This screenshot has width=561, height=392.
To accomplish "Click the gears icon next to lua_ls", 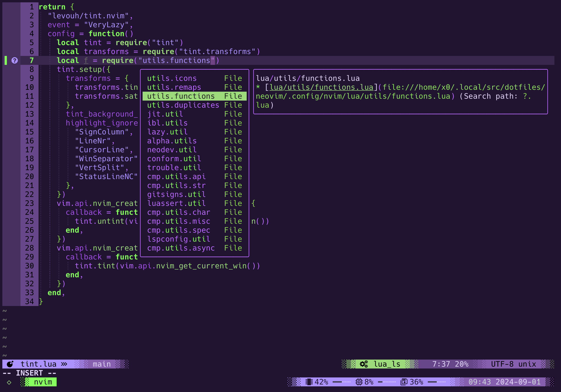I will pos(364,364).
